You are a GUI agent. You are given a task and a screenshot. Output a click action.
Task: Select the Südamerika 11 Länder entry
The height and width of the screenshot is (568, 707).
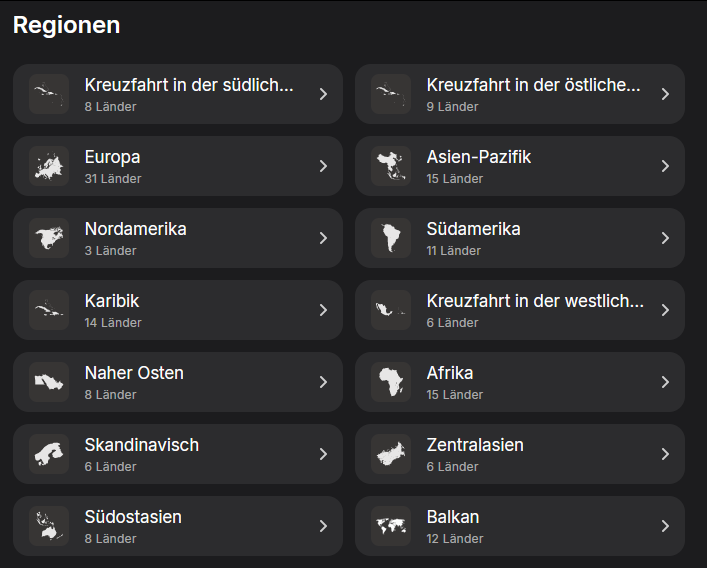click(520, 238)
